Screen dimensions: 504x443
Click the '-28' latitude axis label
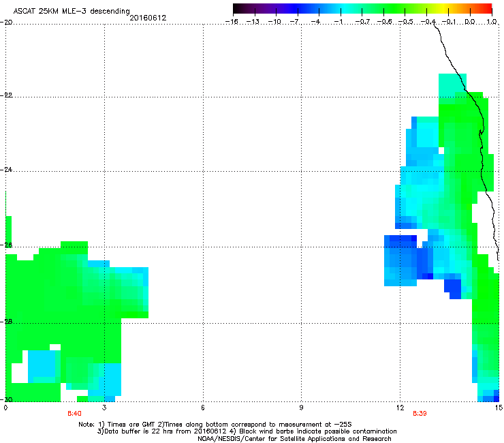(x=6, y=322)
